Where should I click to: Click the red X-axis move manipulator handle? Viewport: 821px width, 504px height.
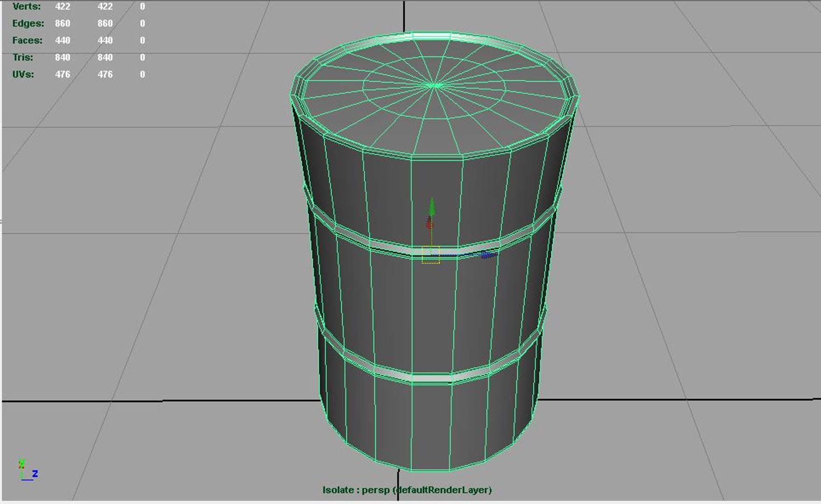[429, 223]
